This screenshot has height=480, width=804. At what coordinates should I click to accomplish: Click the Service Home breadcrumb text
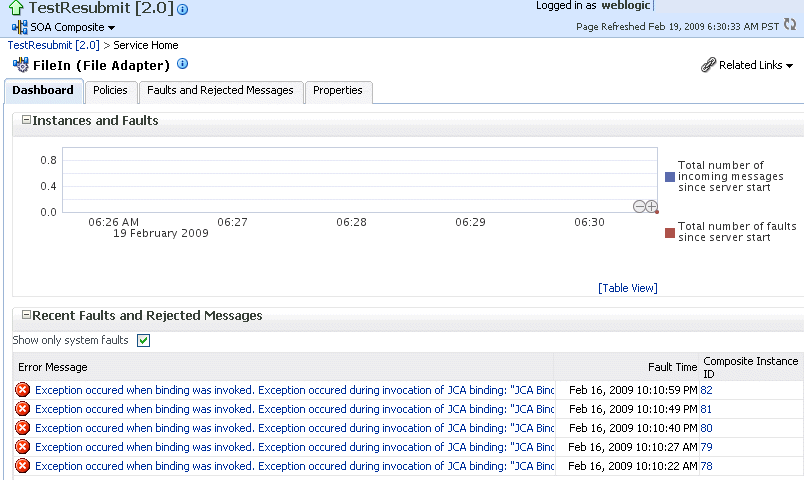(x=146, y=45)
